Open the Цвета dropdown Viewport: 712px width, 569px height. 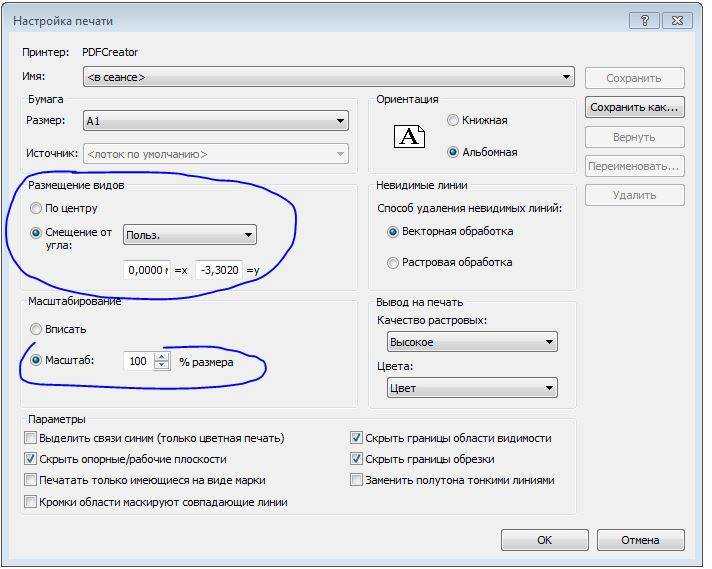(472, 388)
